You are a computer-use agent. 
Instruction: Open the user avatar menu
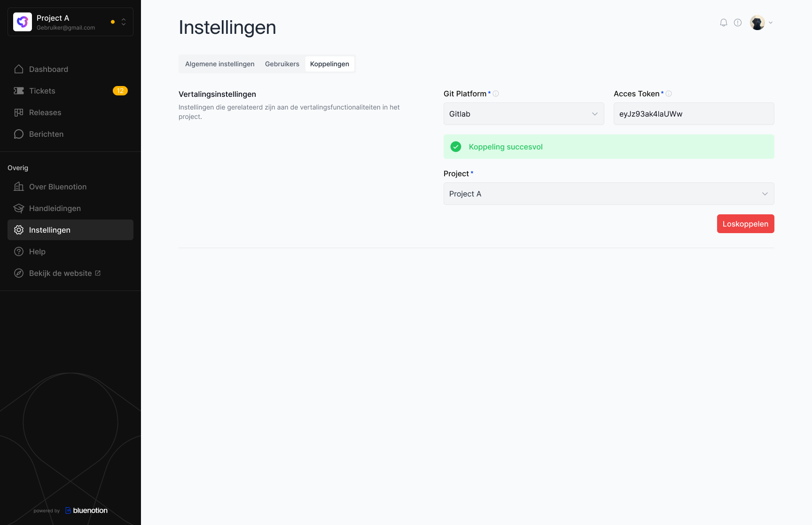[761, 23]
